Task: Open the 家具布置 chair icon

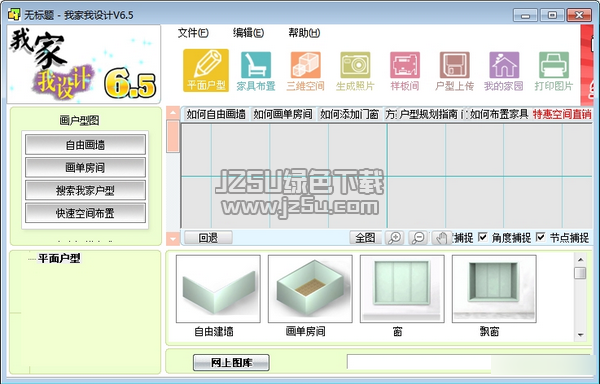Action: [x=256, y=71]
